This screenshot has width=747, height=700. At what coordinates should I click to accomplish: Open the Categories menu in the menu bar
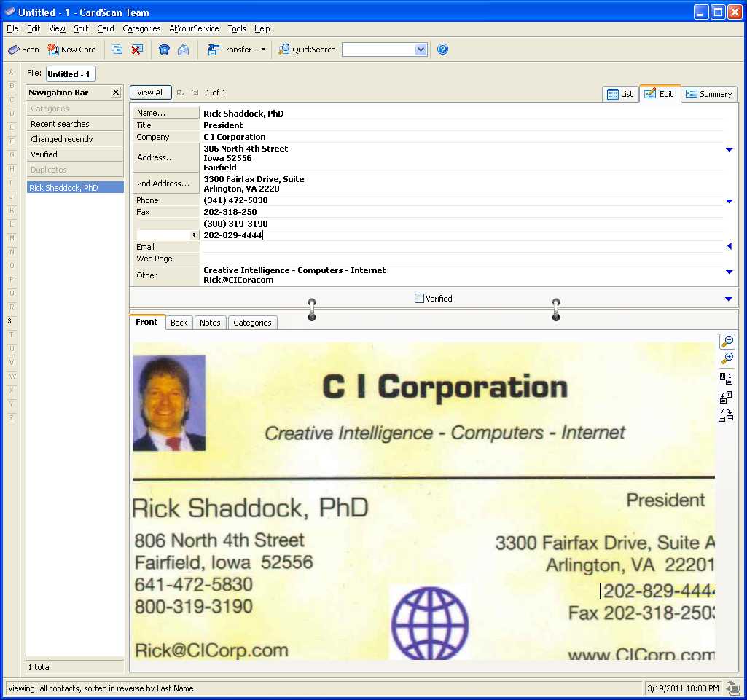click(x=141, y=28)
